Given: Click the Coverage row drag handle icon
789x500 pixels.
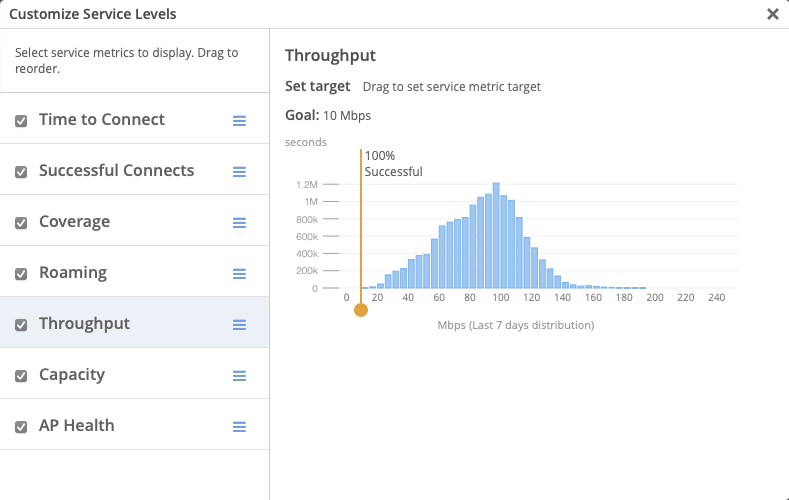Looking at the screenshot, I should click(239, 223).
